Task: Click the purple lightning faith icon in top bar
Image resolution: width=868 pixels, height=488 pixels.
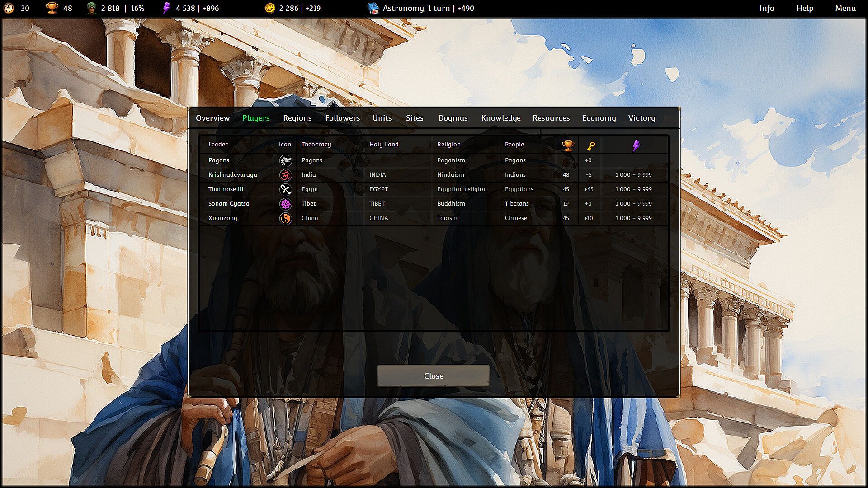Action: click(166, 8)
